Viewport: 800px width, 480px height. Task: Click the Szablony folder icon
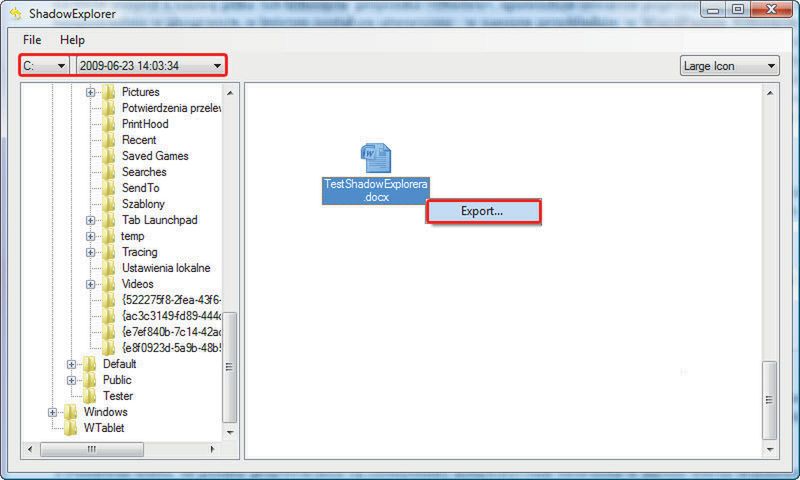(108, 204)
